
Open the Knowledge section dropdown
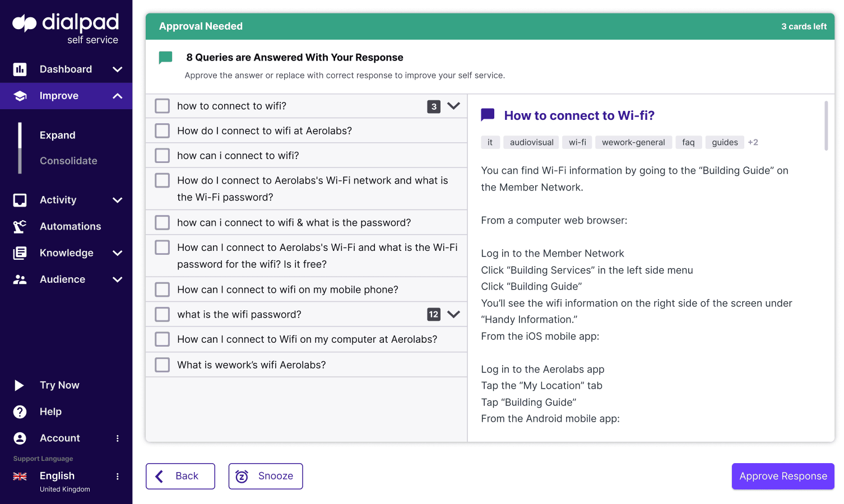(117, 253)
